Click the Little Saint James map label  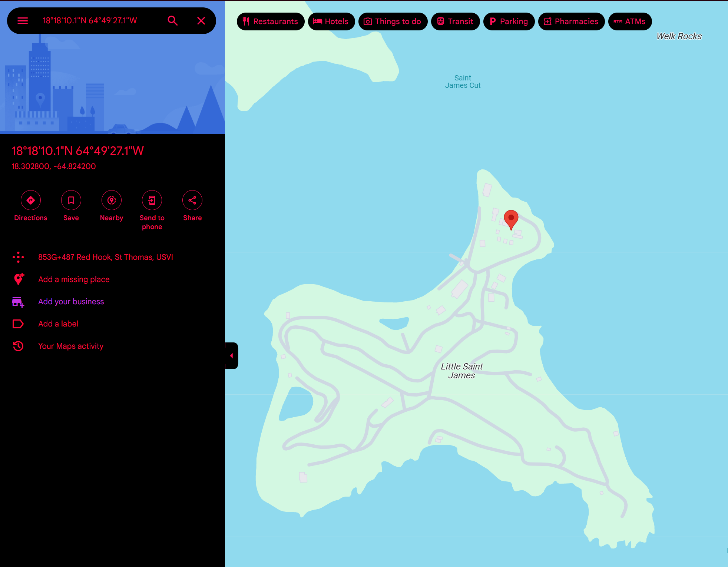pos(461,371)
